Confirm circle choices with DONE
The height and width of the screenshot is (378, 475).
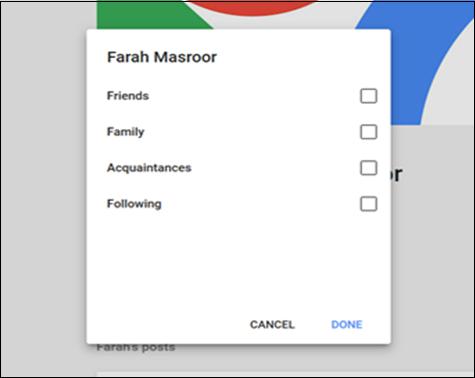pos(347,324)
